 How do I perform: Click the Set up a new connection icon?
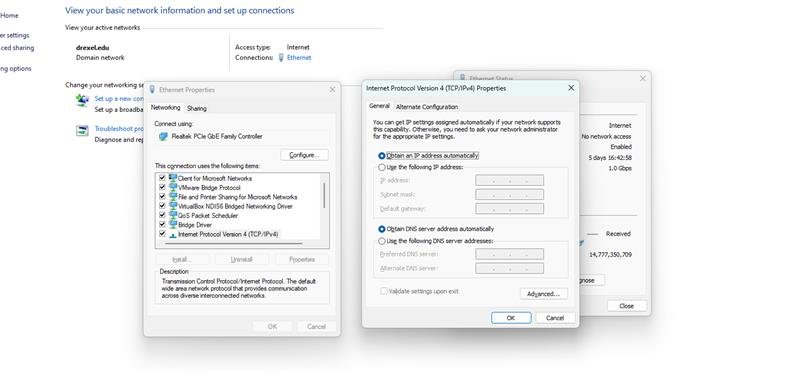(82, 100)
